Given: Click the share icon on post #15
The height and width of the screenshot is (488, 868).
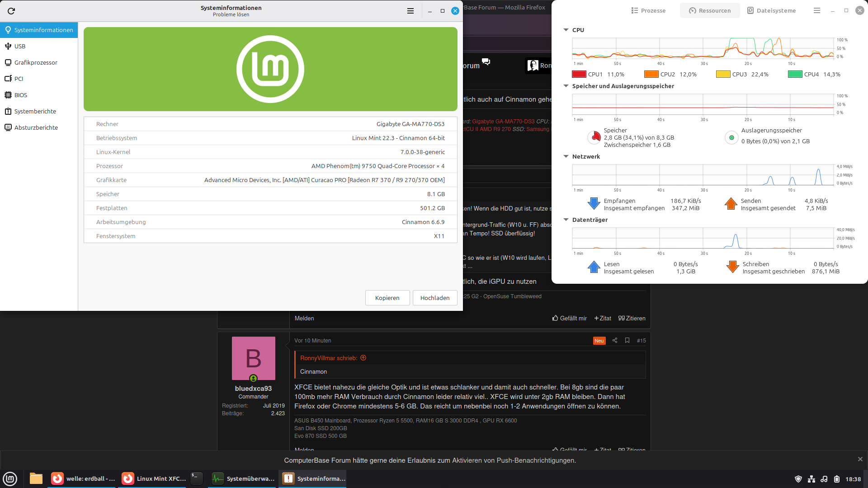Looking at the screenshot, I should (x=615, y=340).
